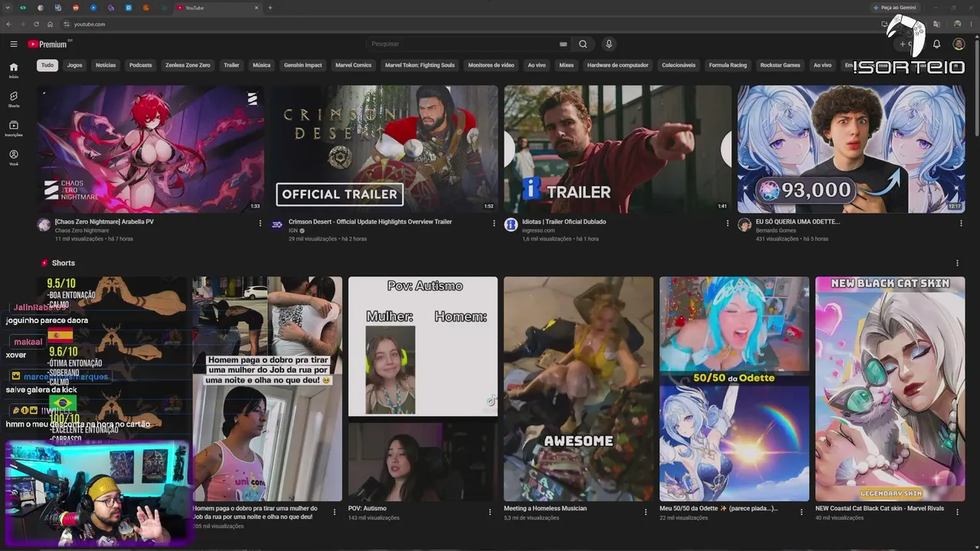Open 'Crimson Desert - Official Update Highlights' title

(x=371, y=222)
